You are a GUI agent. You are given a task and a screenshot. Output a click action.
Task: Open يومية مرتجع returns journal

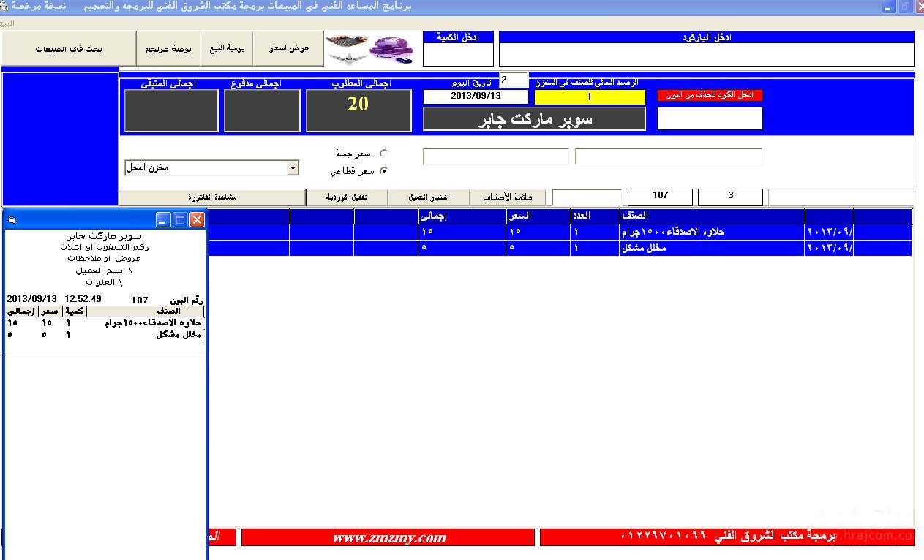click(168, 49)
